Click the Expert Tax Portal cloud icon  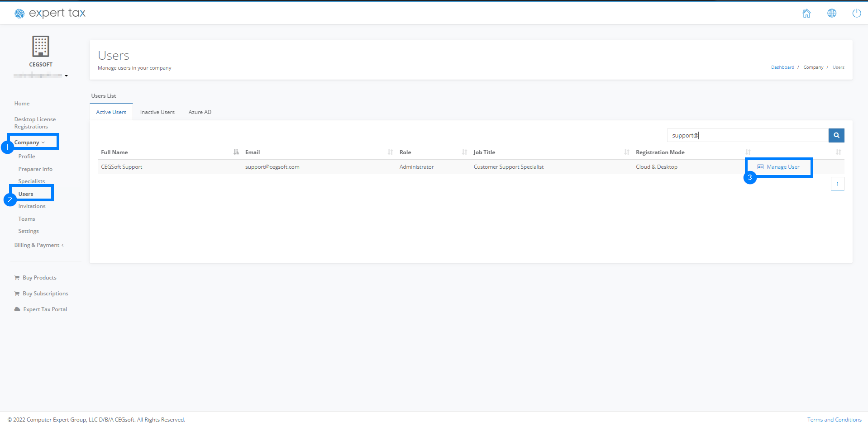17,309
